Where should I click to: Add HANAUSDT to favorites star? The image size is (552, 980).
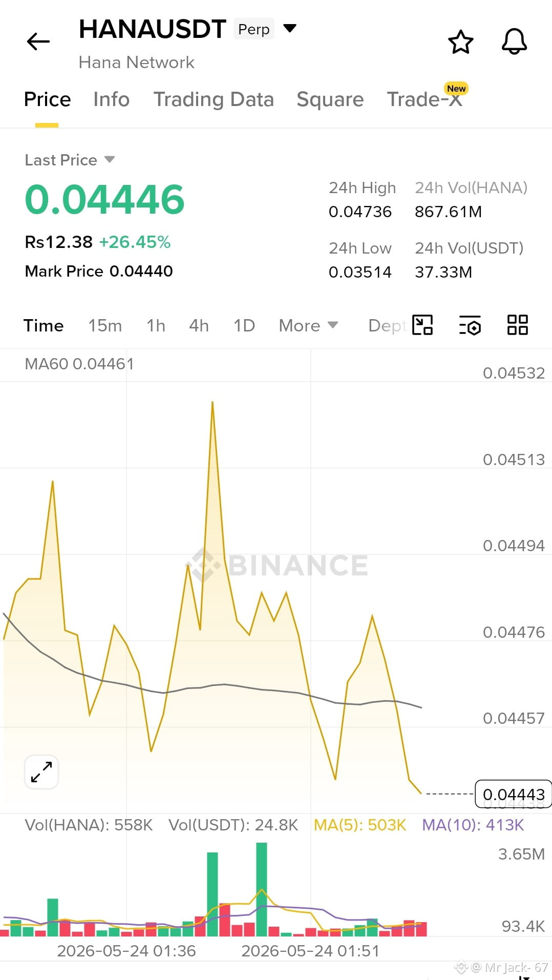click(460, 42)
